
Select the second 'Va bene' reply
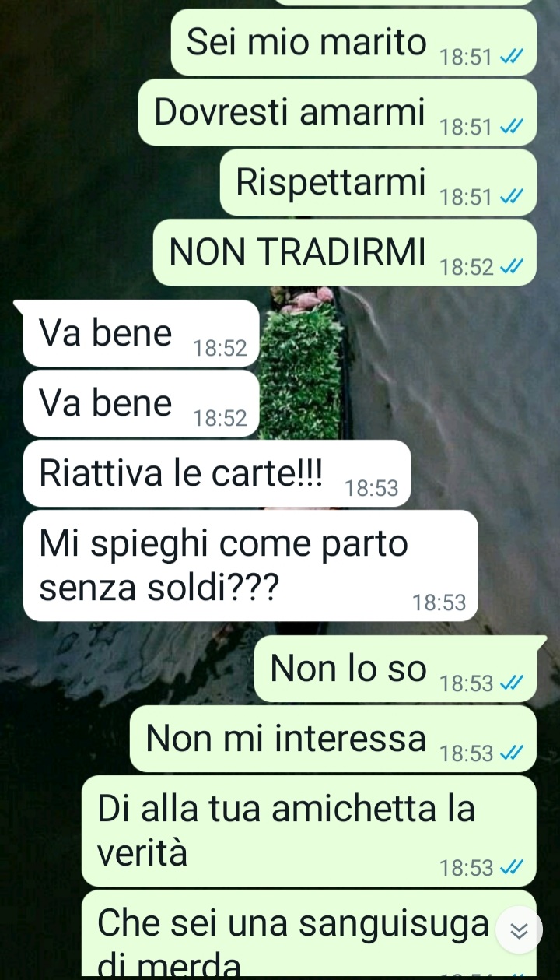[141, 403]
